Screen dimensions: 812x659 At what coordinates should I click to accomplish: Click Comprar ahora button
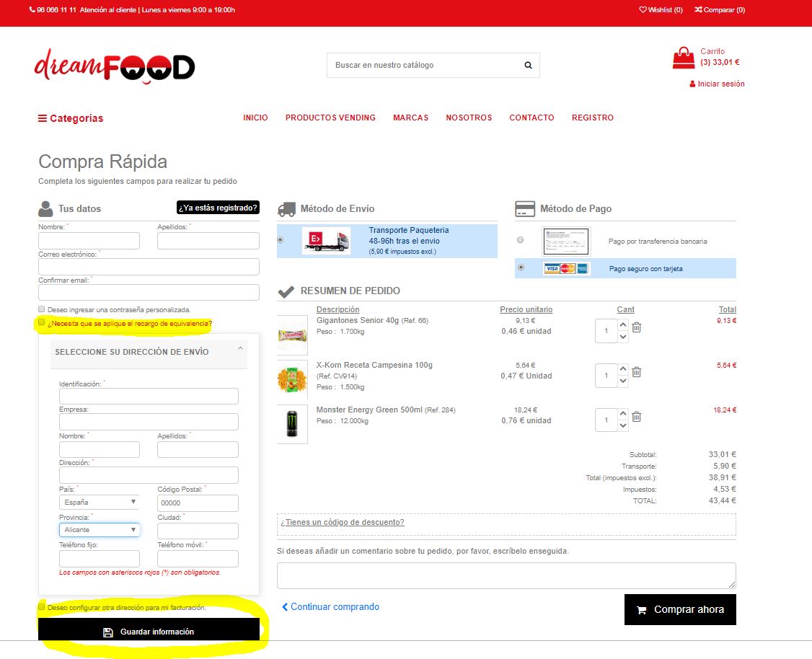[680, 609]
